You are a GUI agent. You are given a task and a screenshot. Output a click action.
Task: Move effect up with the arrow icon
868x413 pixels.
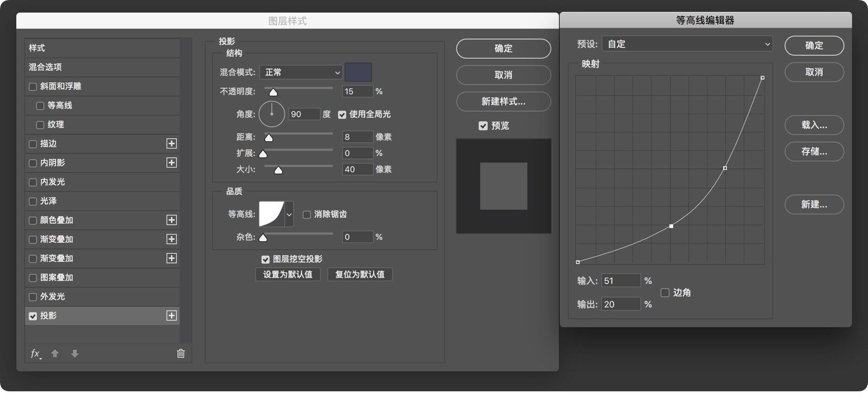coord(55,353)
